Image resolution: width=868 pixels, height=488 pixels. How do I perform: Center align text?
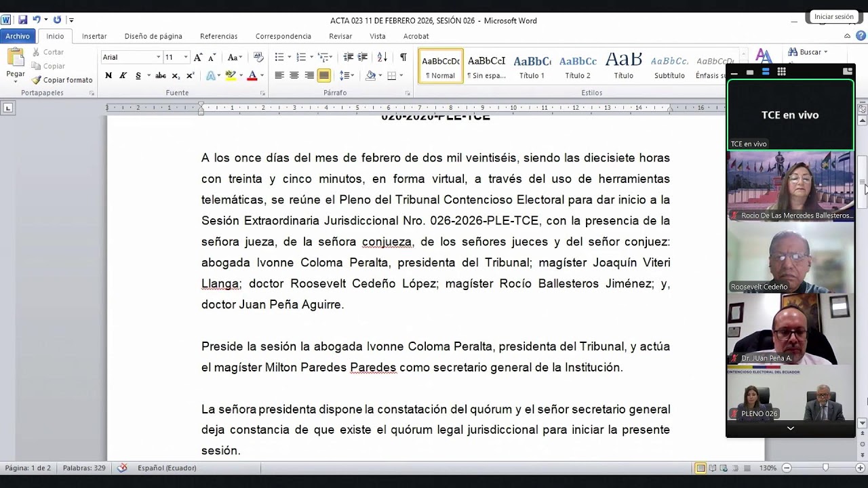coord(294,76)
